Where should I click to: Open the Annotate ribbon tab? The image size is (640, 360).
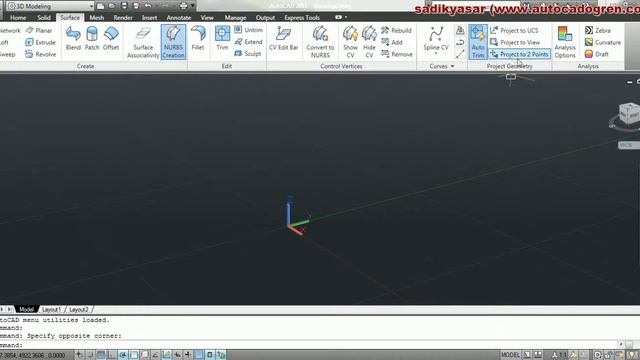(179, 18)
